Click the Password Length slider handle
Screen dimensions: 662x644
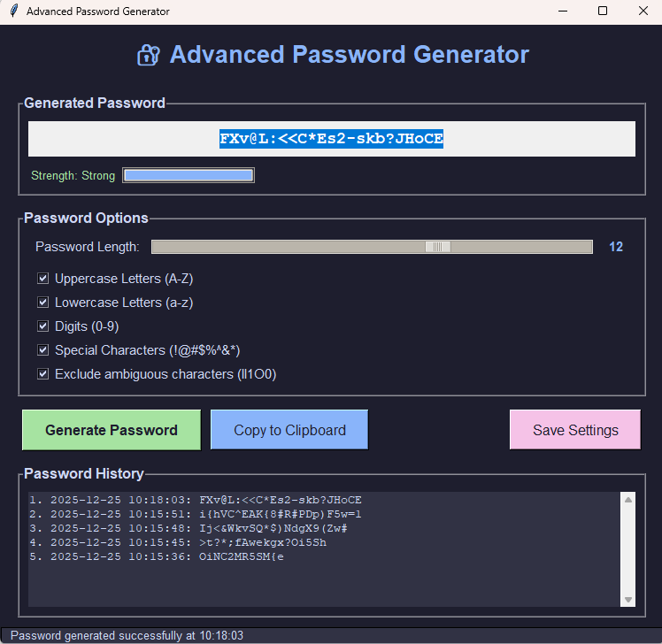click(x=438, y=247)
